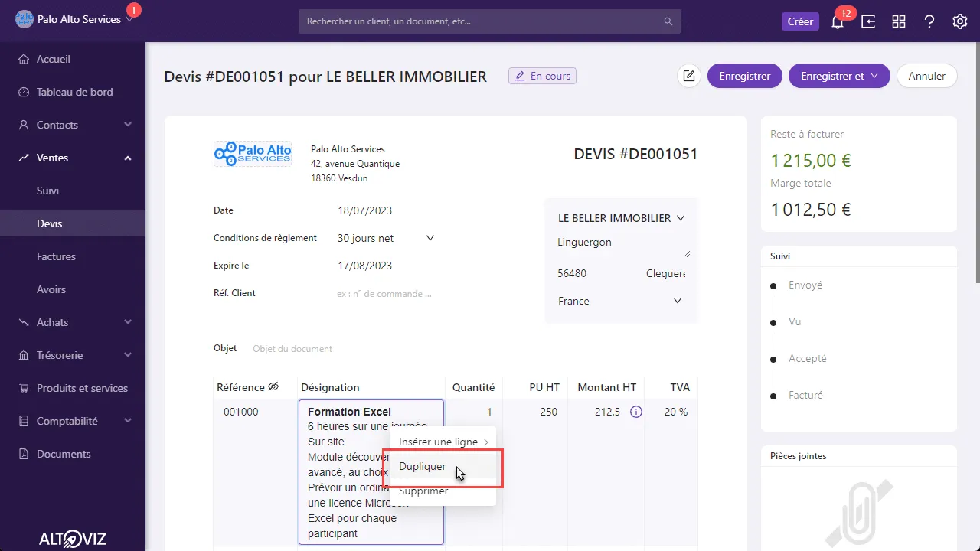
Task: Click the Palo Alto Services avatar top left
Action: [24, 19]
